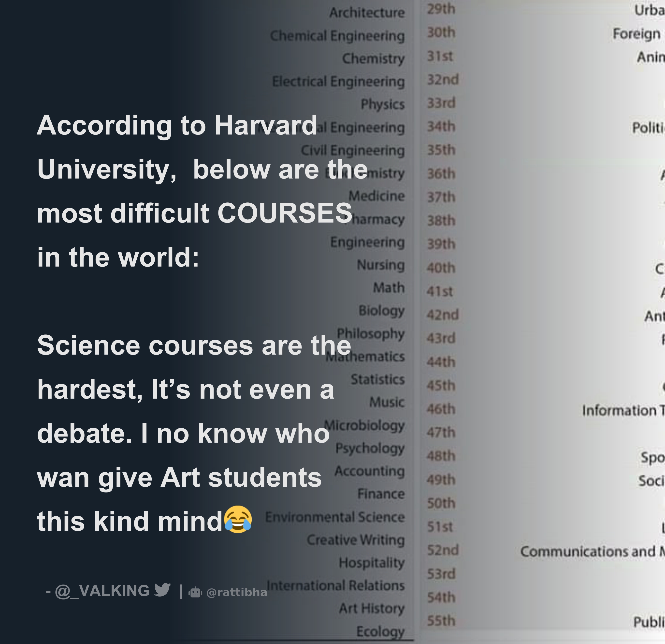Click the Chemical Engineering entry
Viewport: 665px width, 644px height.
[337, 36]
